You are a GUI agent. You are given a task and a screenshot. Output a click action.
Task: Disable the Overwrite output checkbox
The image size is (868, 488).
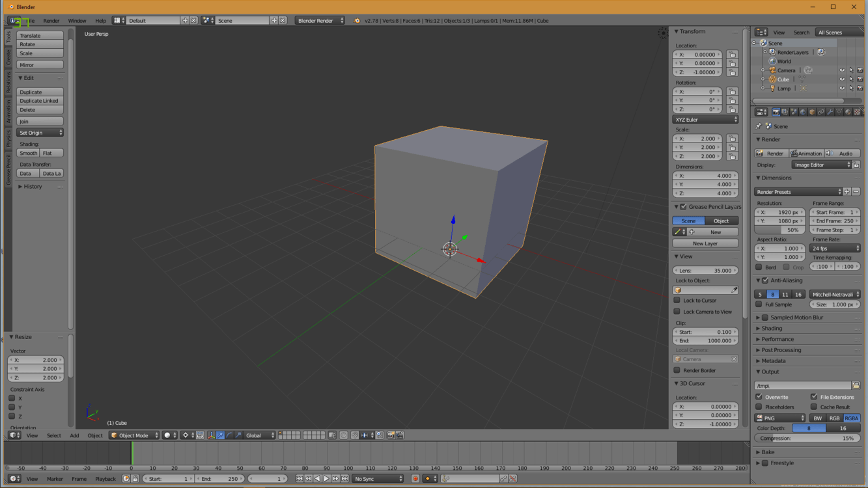pyautogui.click(x=759, y=397)
